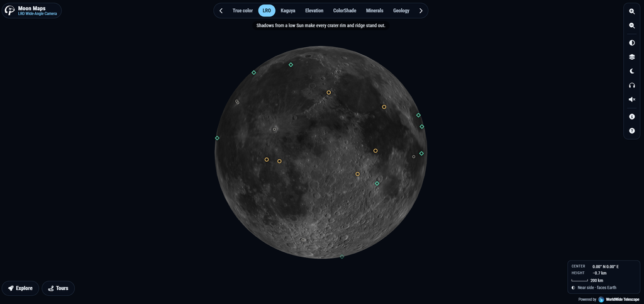Select the topmost green diamond marker

point(291,65)
